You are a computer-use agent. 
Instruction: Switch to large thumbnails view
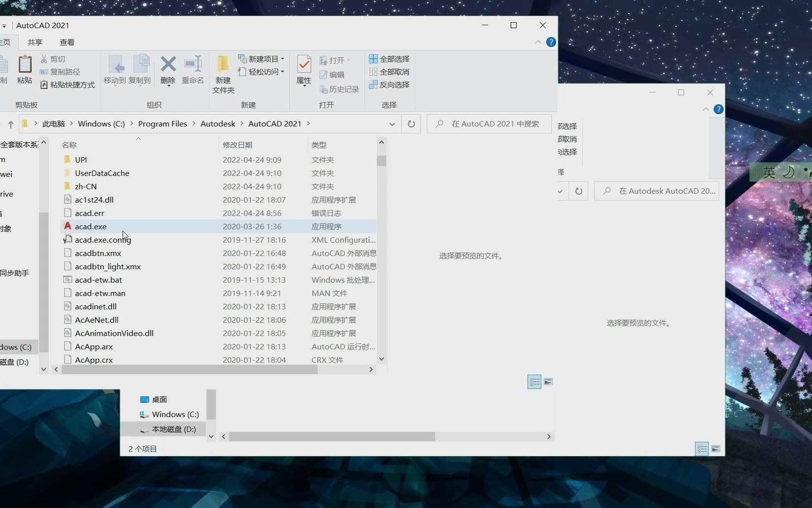pyautogui.click(x=548, y=381)
